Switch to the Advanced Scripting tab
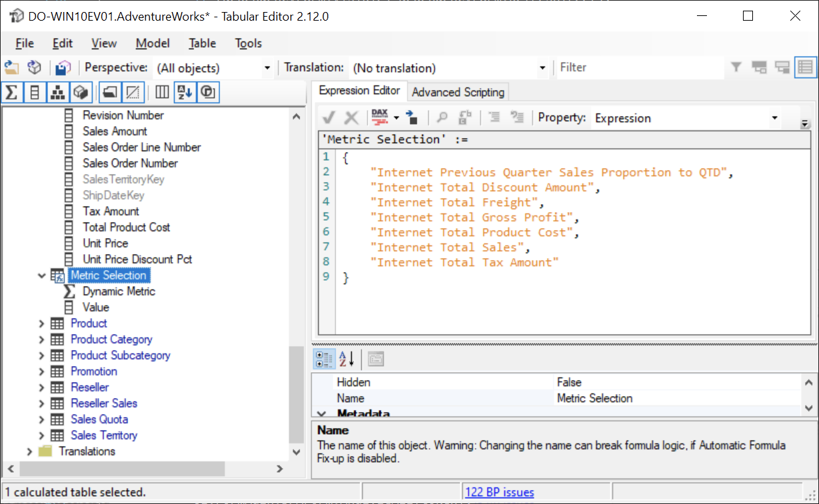 (458, 92)
